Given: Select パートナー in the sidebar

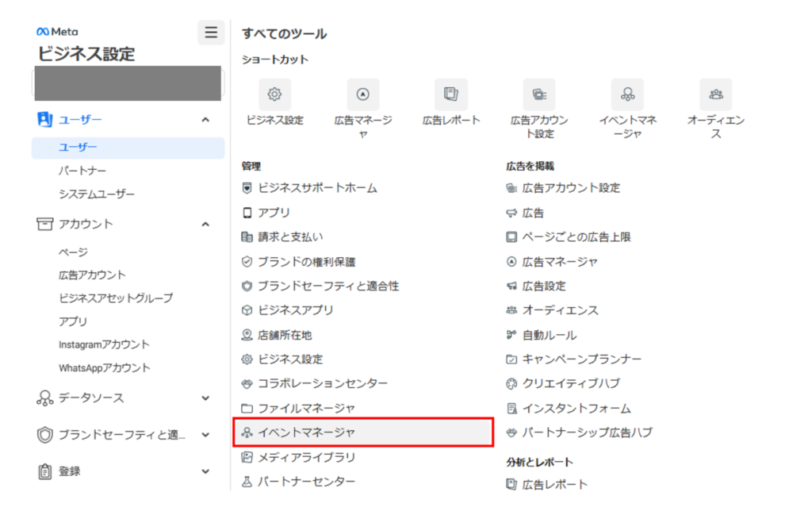Looking at the screenshot, I should click(x=82, y=171).
